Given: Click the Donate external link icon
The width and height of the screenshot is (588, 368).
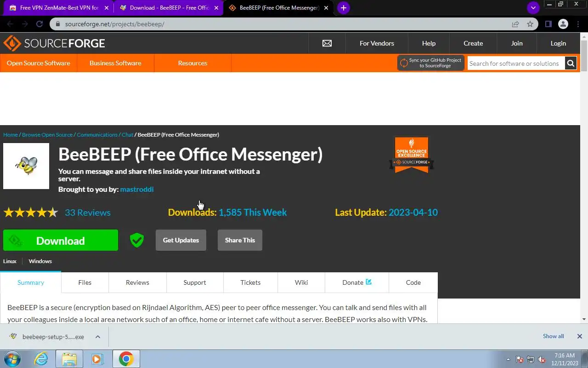Looking at the screenshot, I should coord(368,282).
